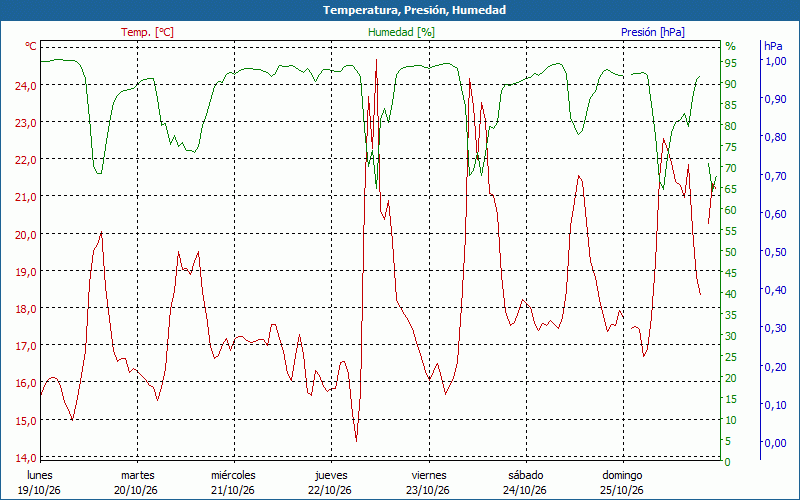Click the blue 'hPa' axis unit label
Viewport: 800px width, 500px height.
[x=773, y=46]
